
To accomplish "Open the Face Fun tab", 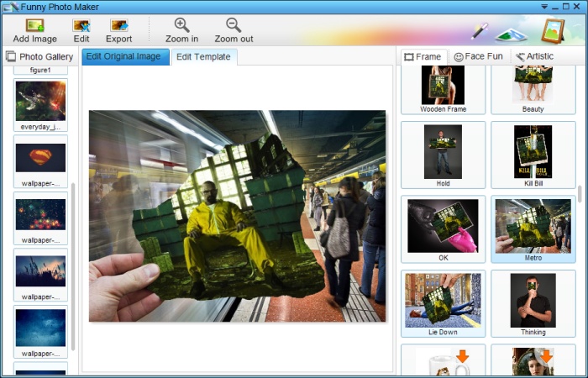I will (x=479, y=56).
